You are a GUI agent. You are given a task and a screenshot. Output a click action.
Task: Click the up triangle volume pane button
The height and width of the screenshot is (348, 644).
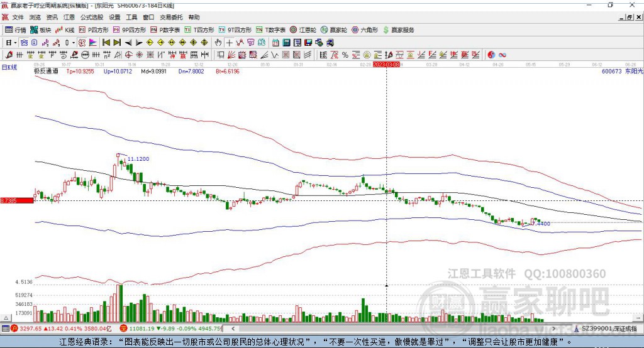6,318
